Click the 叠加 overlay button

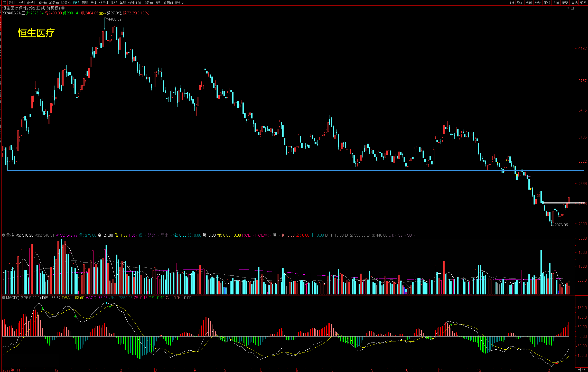520,3
